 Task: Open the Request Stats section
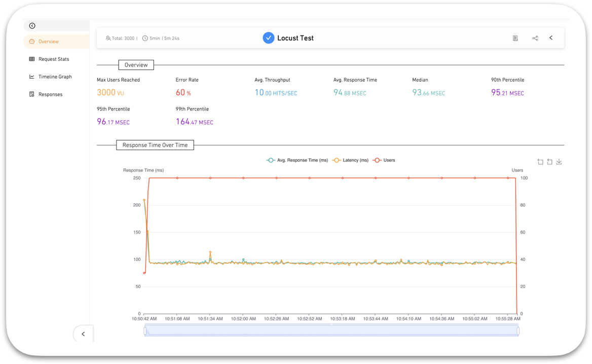point(53,59)
